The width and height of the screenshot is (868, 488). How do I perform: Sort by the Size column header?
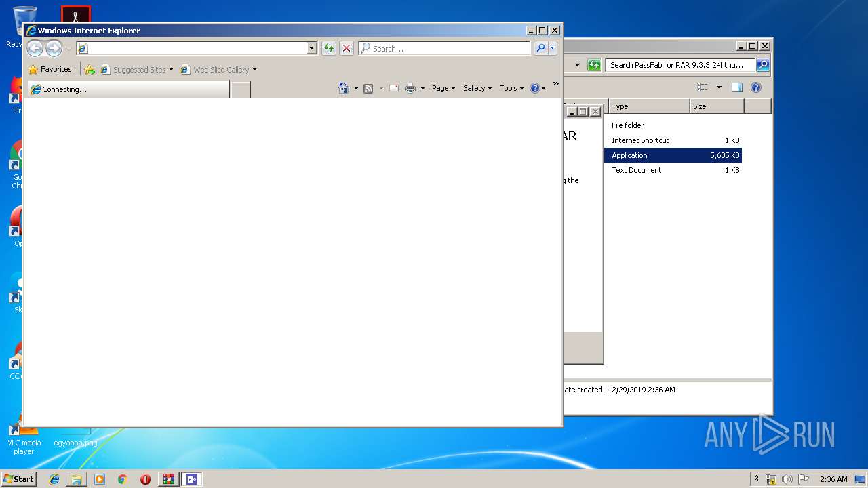[x=717, y=106]
